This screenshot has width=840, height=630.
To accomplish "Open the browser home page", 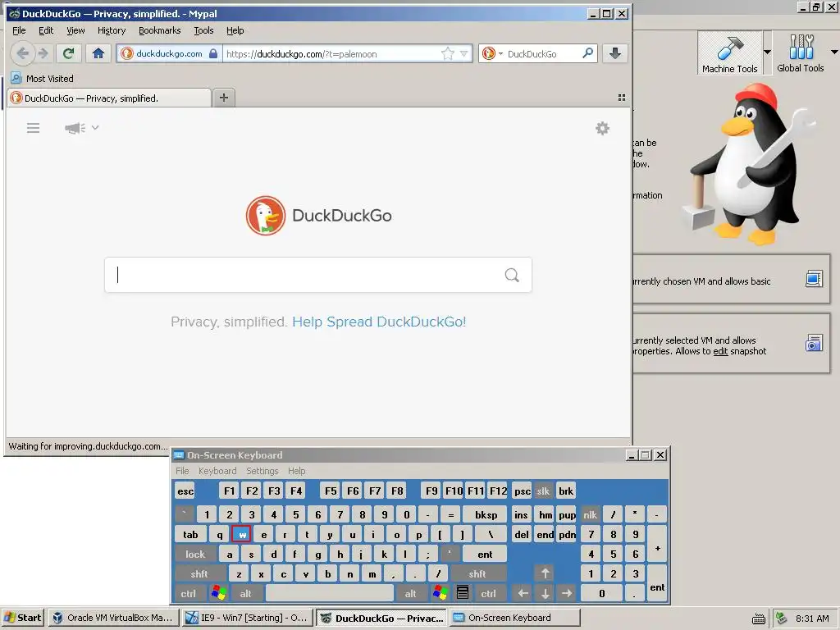I will pyautogui.click(x=98, y=53).
